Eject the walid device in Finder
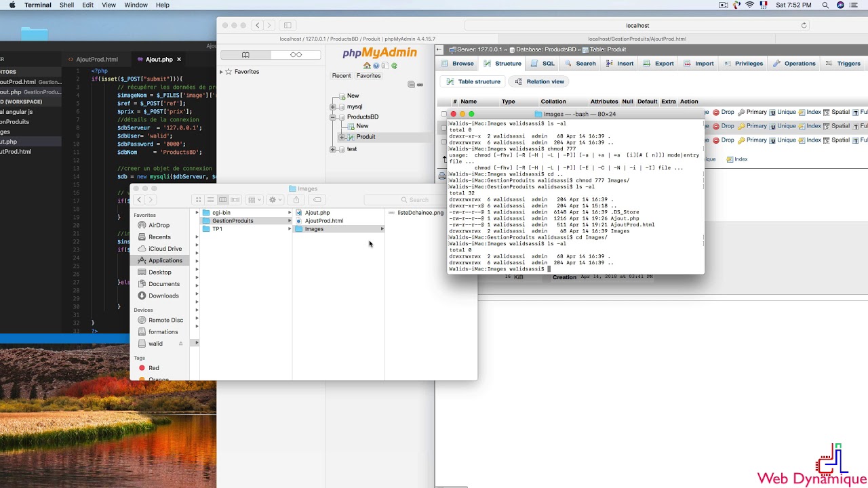 (x=180, y=344)
